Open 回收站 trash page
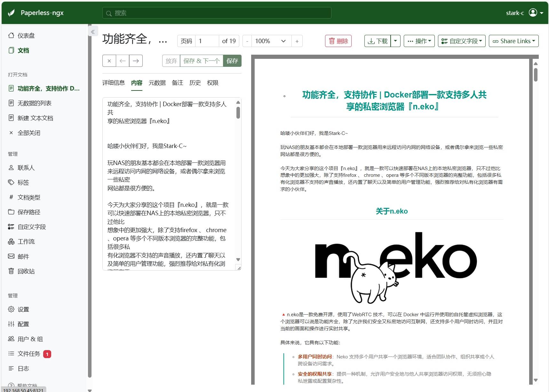The height and width of the screenshot is (392, 549). coord(21,271)
